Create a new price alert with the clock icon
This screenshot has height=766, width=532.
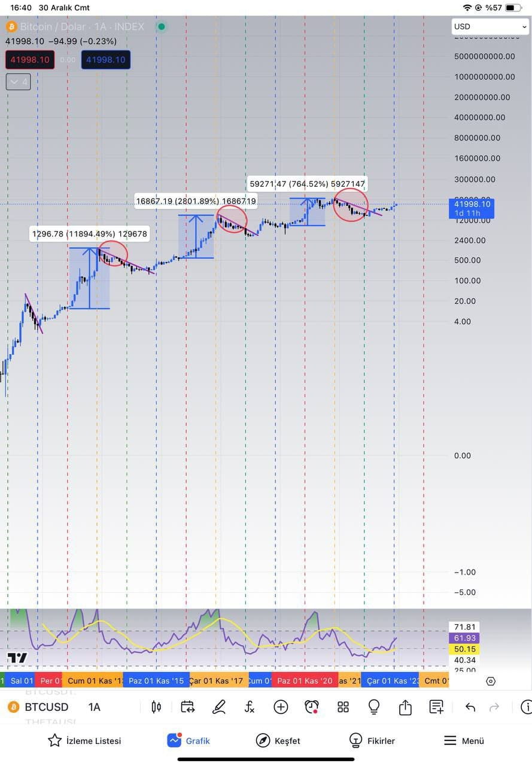[x=312, y=707]
